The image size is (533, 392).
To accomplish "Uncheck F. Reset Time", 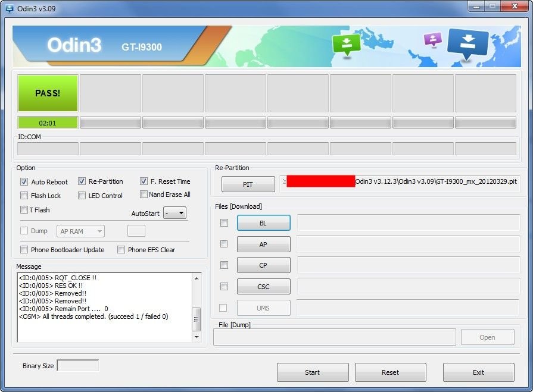I will pyautogui.click(x=144, y=181).
